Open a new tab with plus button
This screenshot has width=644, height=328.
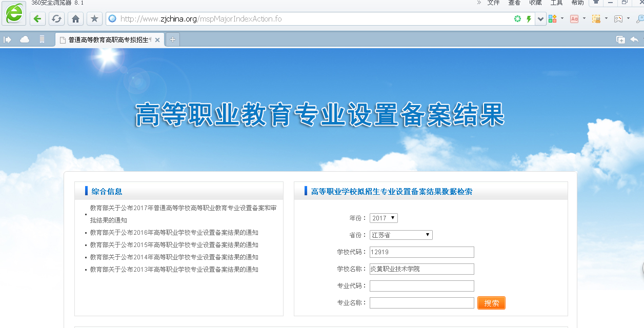point(173,39)
